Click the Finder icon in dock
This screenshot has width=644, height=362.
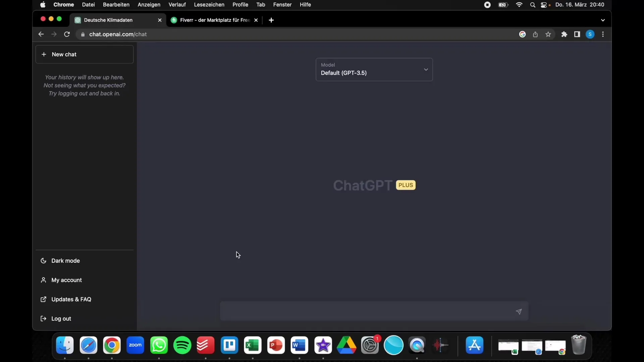point(65,345)
